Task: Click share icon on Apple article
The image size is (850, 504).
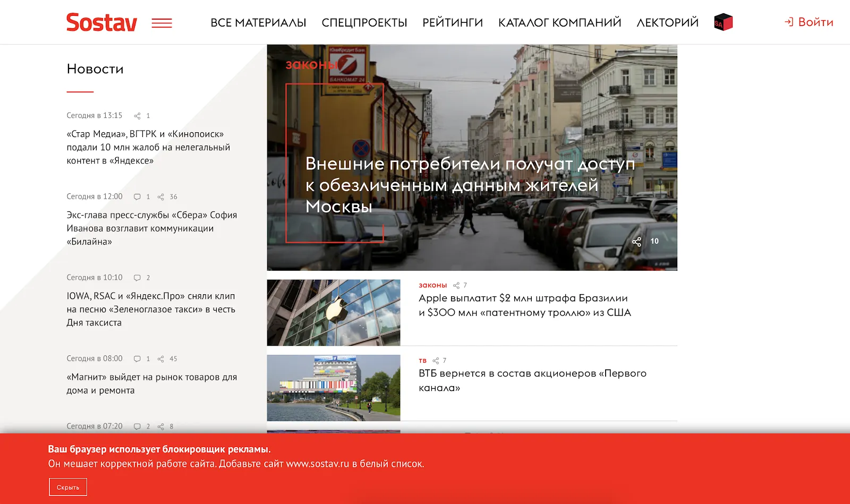Action: coord(456,286)
